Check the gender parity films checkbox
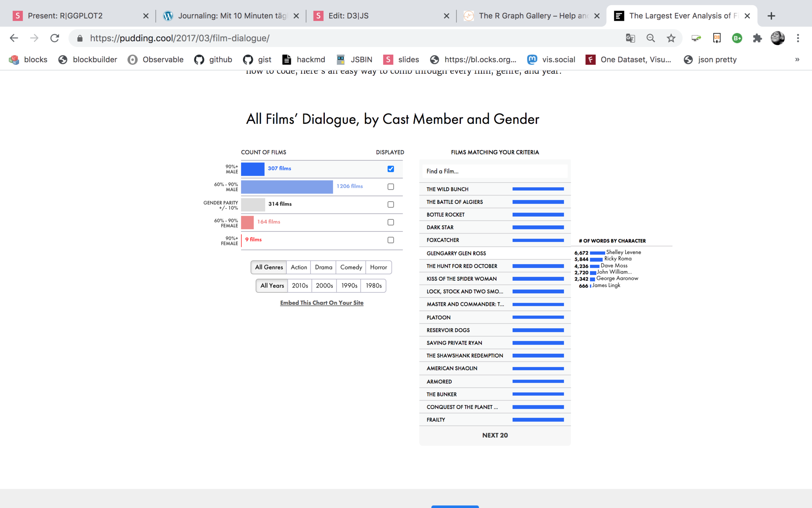The image size is (812, 508). 391,204
